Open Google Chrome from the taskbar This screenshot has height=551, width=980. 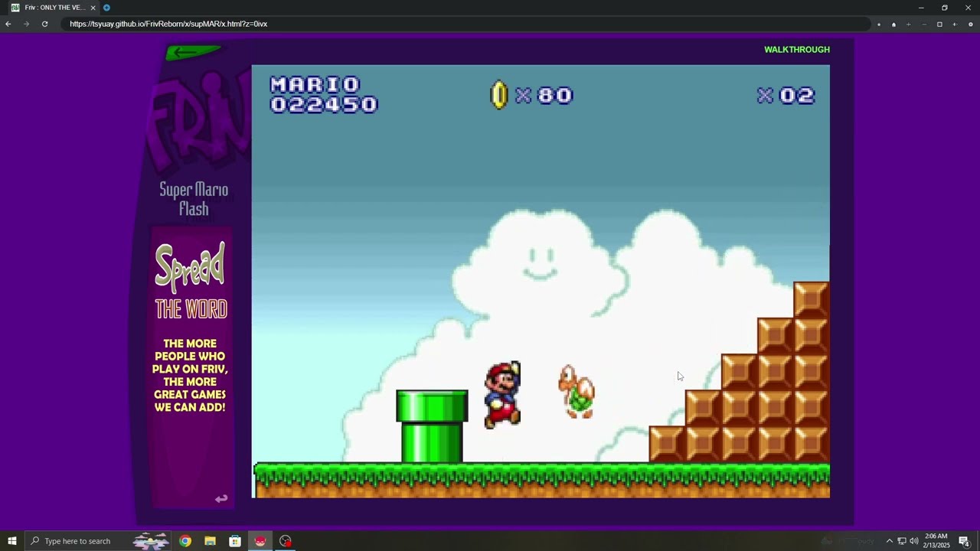(x=185, y=541)
